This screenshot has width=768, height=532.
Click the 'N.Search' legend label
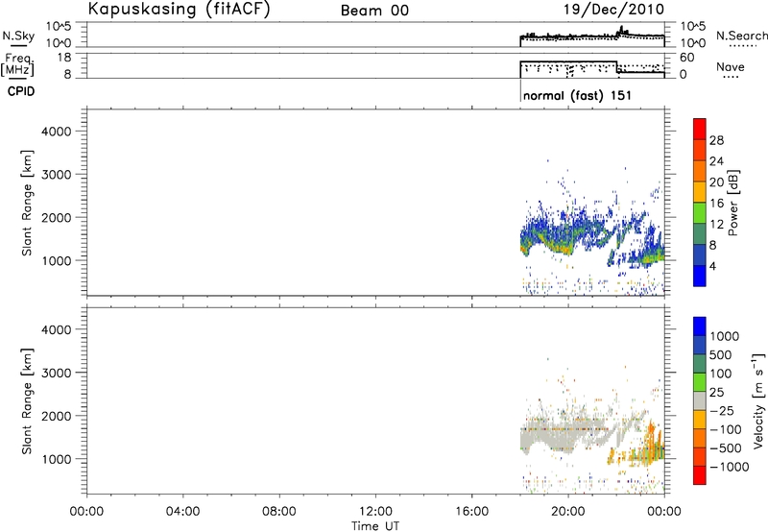742,36
